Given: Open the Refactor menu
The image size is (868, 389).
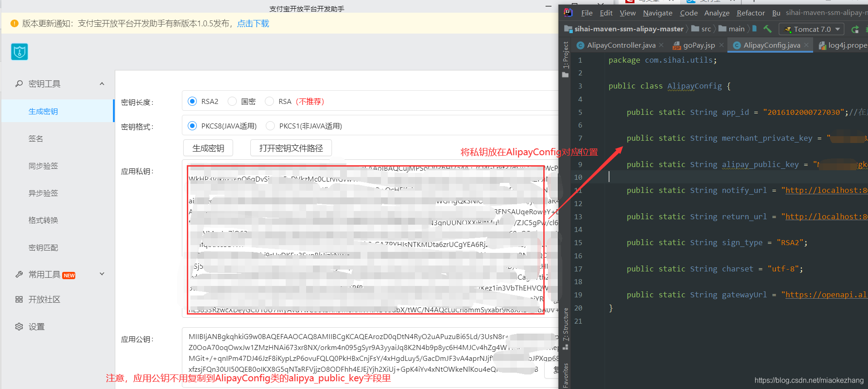Looking at the screenshot, I should pyautogui.click(x=751, y=13).
